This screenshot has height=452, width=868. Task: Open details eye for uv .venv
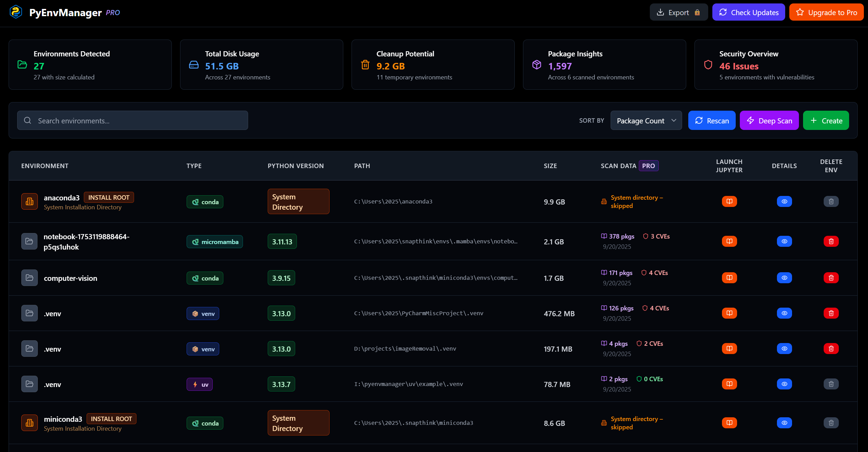[x=784, y=384]
